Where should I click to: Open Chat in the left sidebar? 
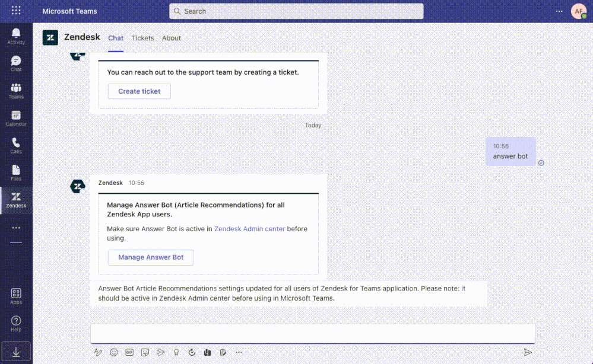(16, 64)
